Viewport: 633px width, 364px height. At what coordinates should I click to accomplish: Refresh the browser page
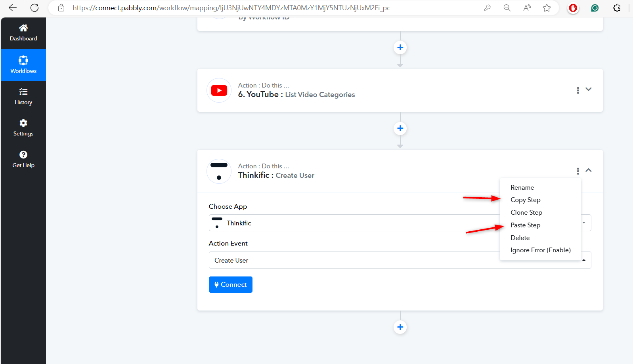point(34,8)
